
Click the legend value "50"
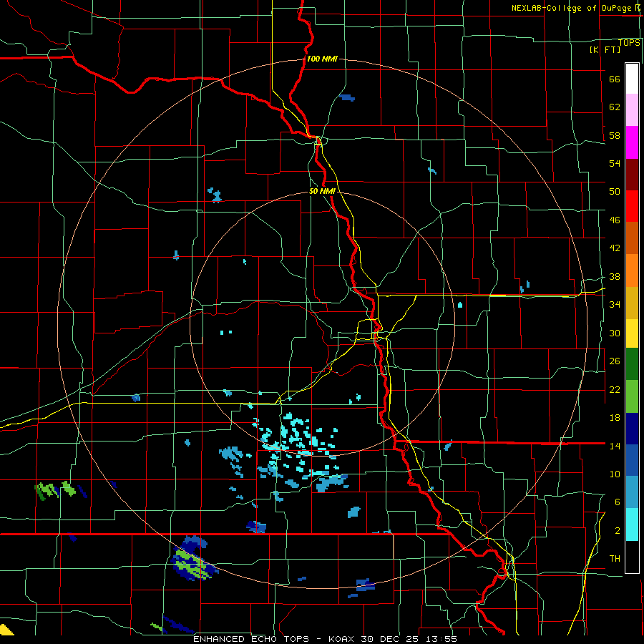[615, 192]
